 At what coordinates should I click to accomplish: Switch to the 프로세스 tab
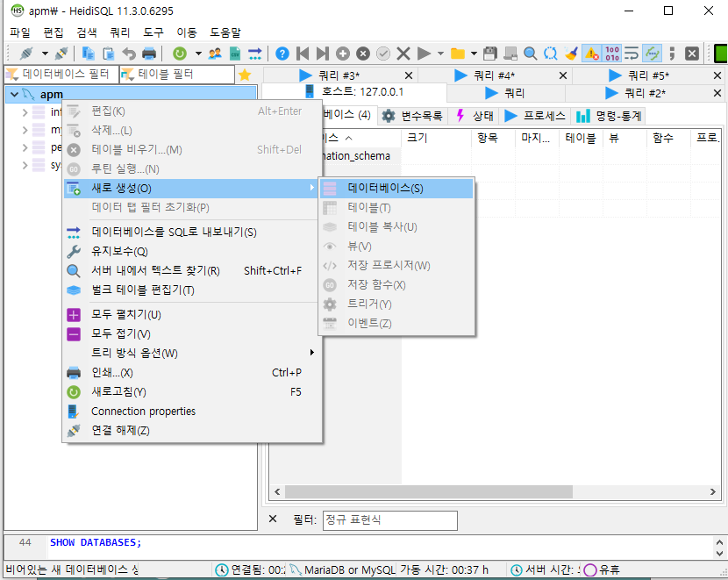(x=535, y=116)
